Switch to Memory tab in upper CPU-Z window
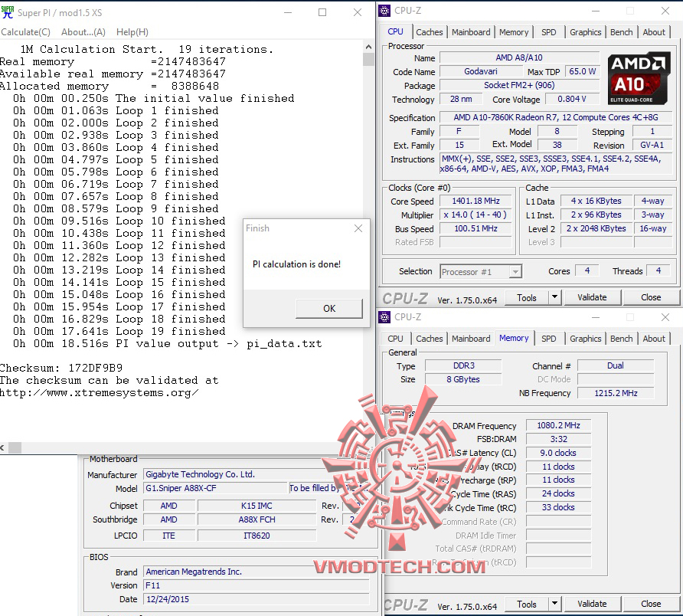Screen dimensions: 683x616 514,32
